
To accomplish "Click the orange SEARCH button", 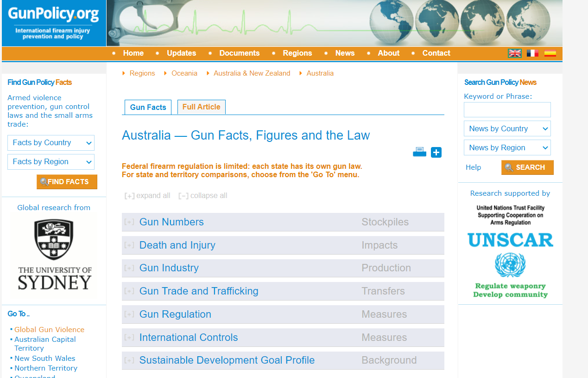I will tap(527, 167).
